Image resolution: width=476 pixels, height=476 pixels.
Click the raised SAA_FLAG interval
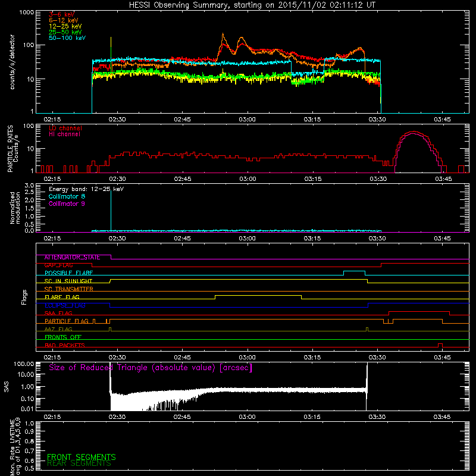click(419, 311)
